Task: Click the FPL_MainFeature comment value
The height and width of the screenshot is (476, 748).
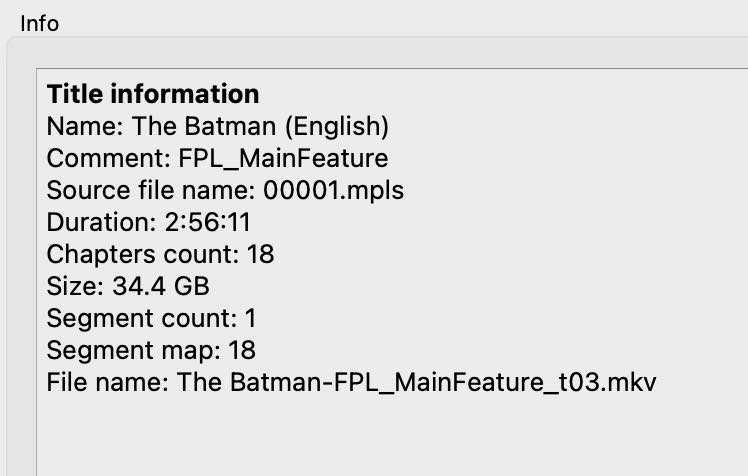Action: pos(283,158)
